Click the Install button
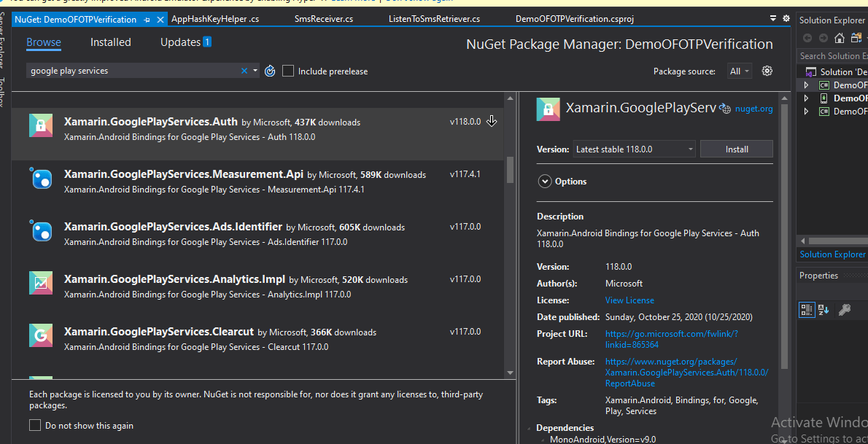 737,149
